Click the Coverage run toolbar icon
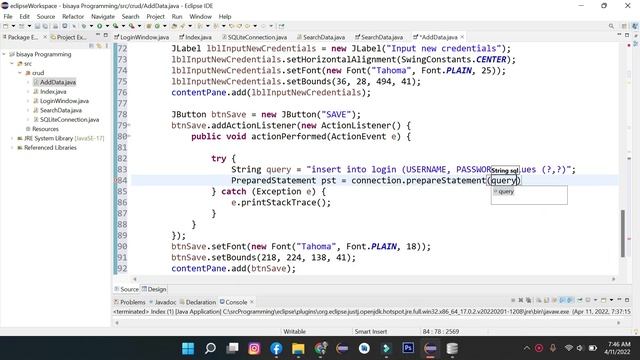The image size is (640, 360). pos(116,26)
